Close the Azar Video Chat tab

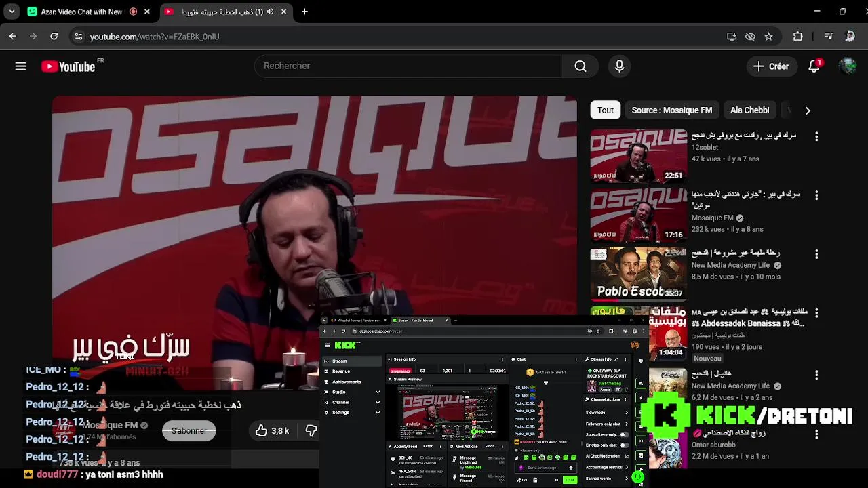[147, 12]
